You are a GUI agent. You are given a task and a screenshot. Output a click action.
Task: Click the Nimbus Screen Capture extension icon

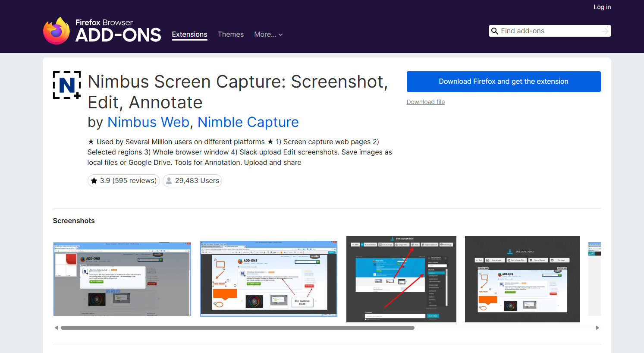[x=67, y=85]
